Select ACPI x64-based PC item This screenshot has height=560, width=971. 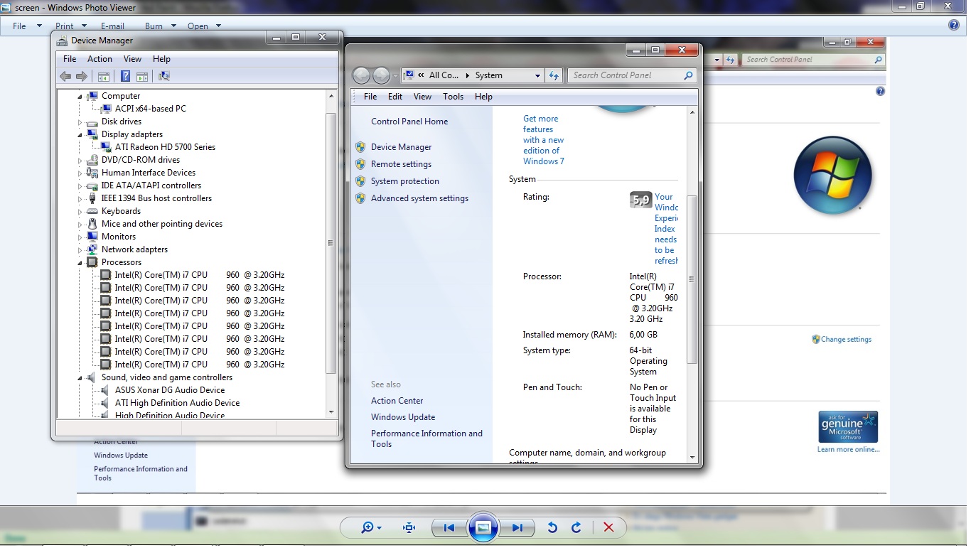[x=150, y=109]
